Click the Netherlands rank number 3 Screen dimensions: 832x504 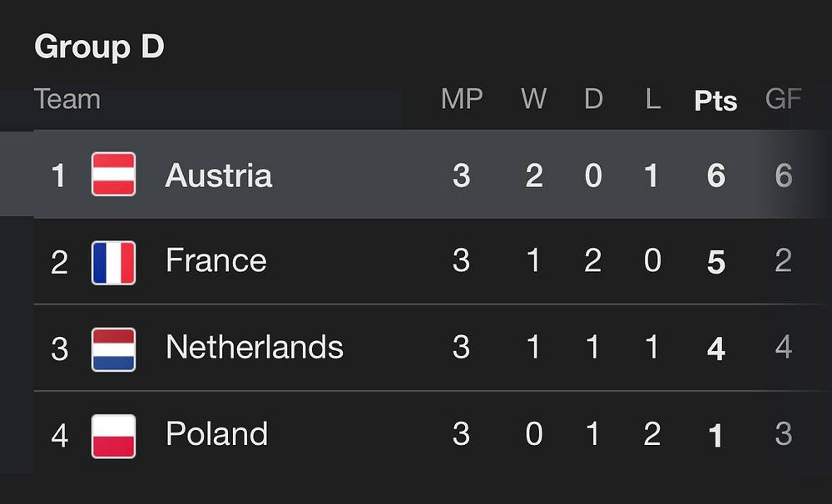coord(59,348)
